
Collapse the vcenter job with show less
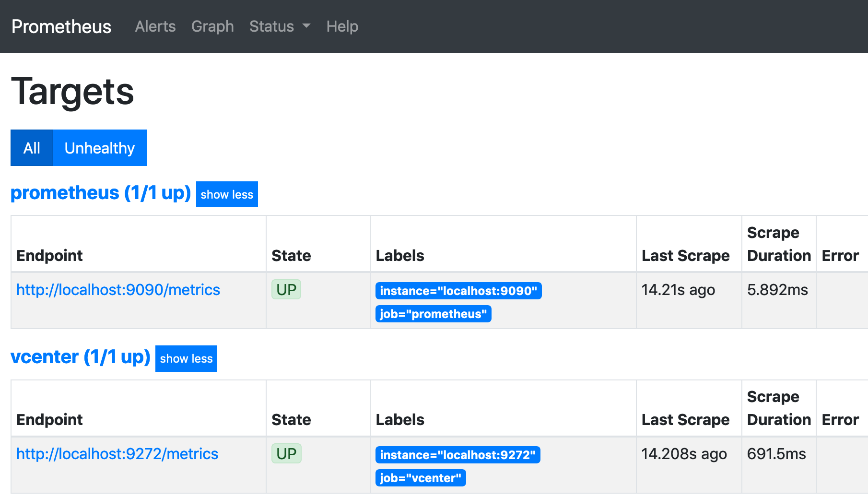186,358
